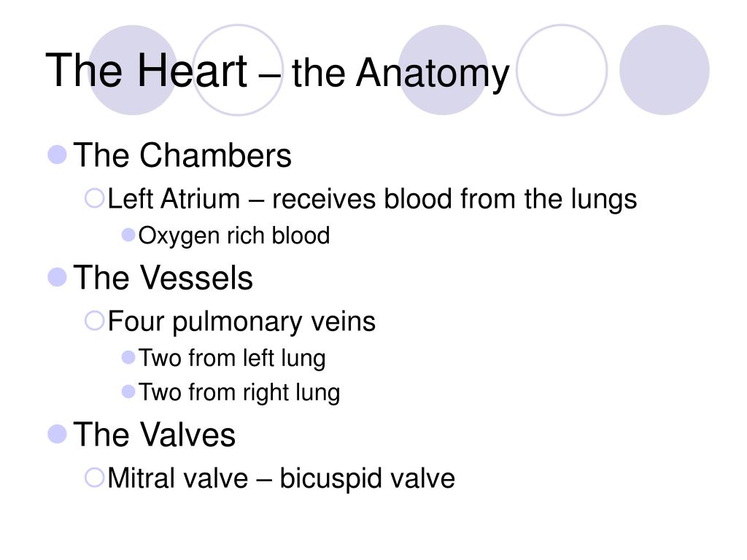Click the slide title 'The Heart'
The width and height of the screenshot is (747, 560).
pos(146,71)
